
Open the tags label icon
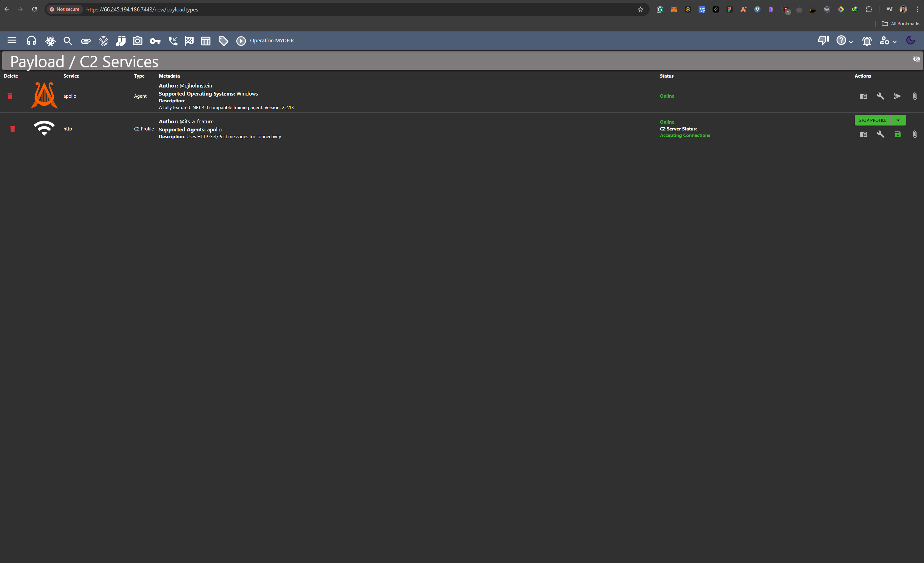tap(223, 41)
